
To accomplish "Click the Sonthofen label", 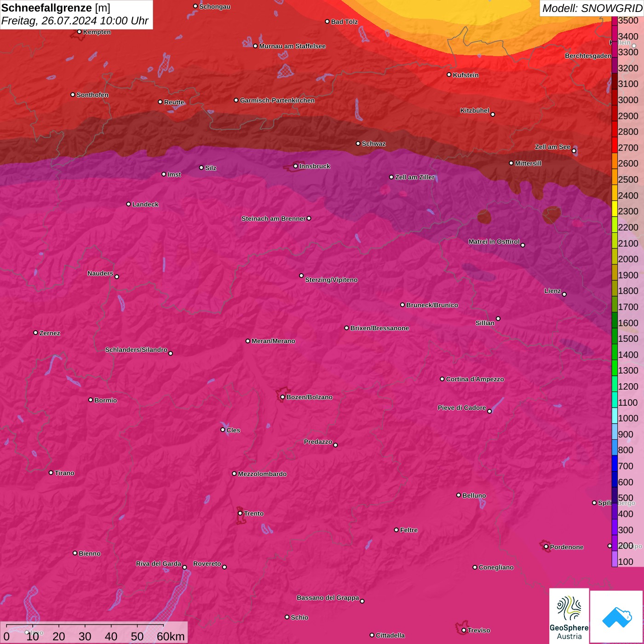I will [92, 95].
